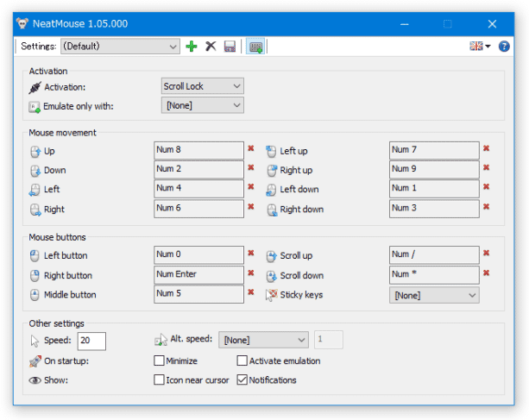Viewport: 529px width, 420px height.
Task: Add a new settings preset with green plus
Action: pos(192,47)
